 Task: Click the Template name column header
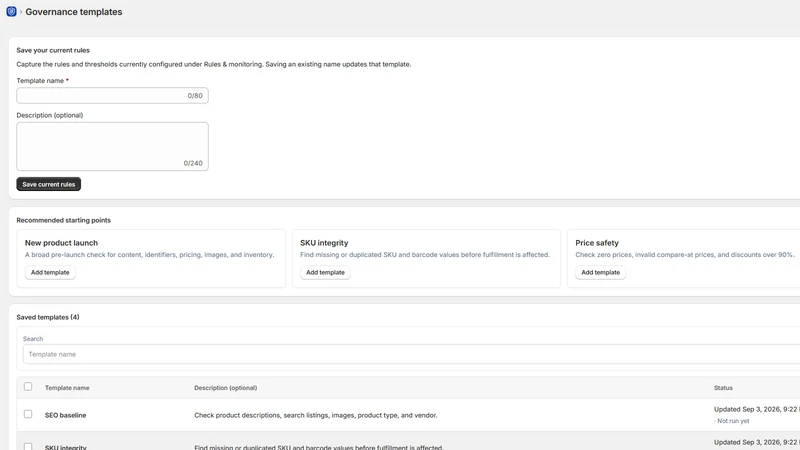pyautogui.click(x=67, y=388)
